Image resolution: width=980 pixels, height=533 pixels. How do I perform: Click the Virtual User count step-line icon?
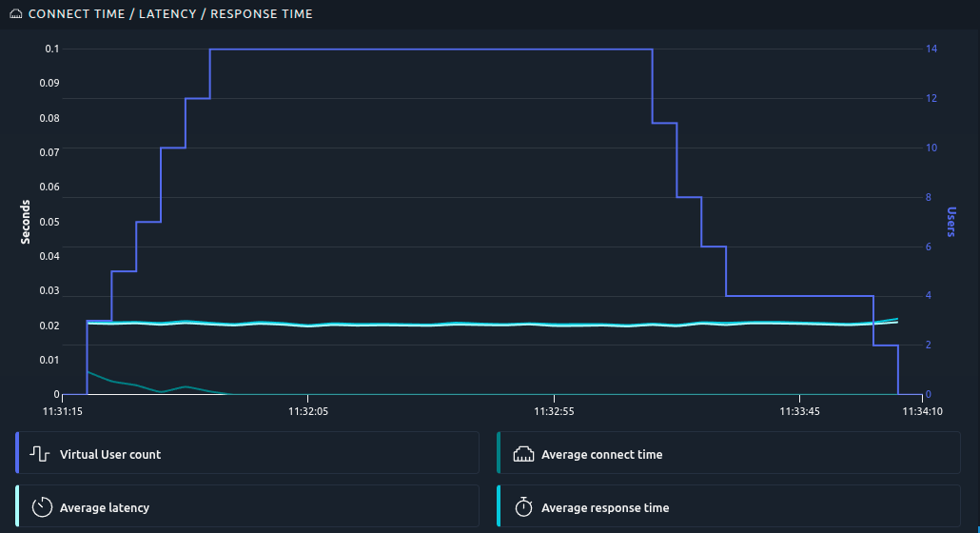[x=39, y=454]
